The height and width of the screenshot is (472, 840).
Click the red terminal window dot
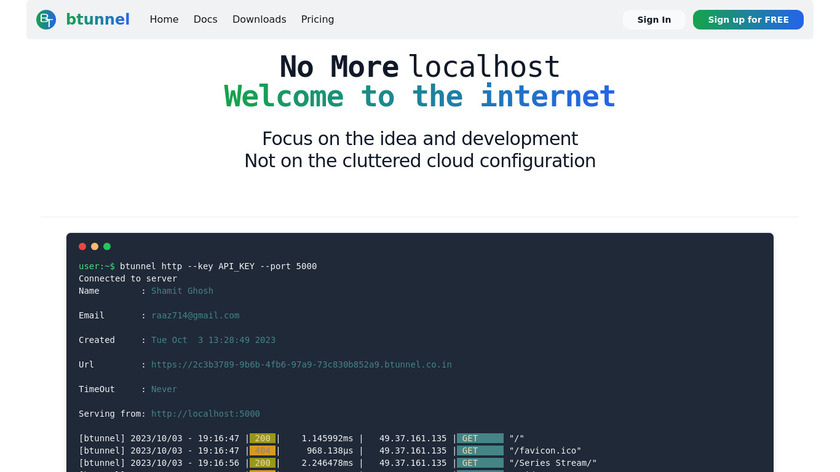82,246
